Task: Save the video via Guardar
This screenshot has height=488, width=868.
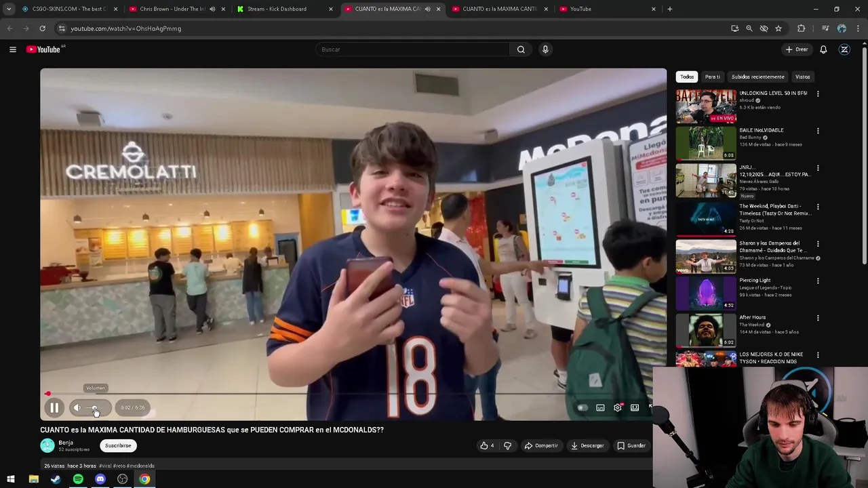Action: pos(631,445)
